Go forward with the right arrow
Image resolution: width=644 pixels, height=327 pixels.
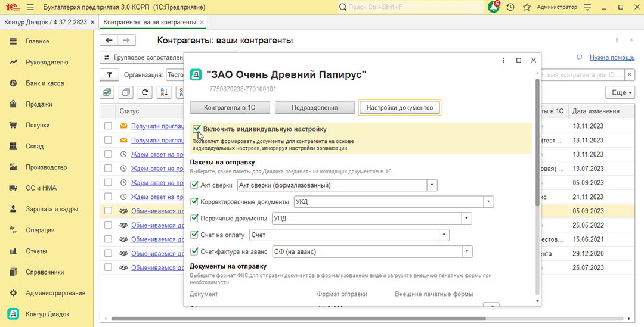click(126, 41)
